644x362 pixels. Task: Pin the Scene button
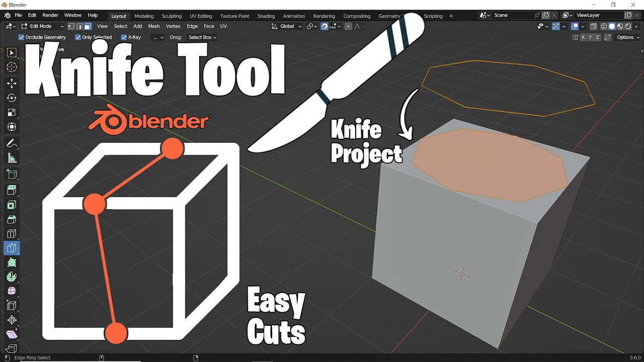point(537,16)
